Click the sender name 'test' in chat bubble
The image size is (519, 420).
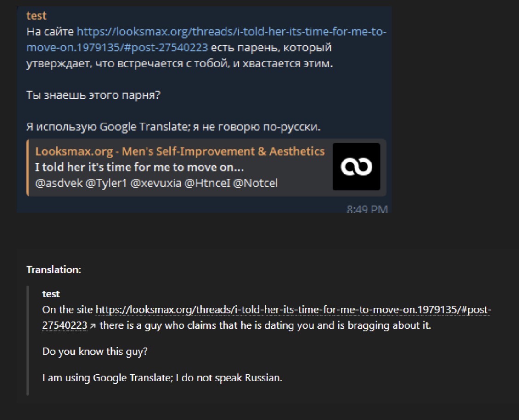point(36,16)
